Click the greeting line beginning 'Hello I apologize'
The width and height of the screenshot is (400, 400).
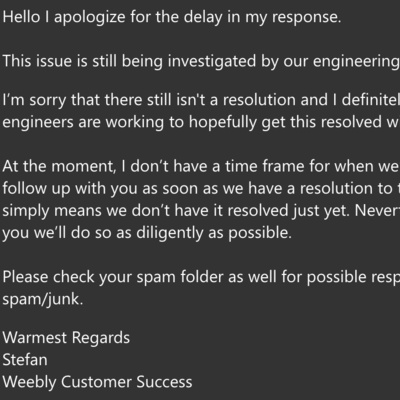pos(172,17)
